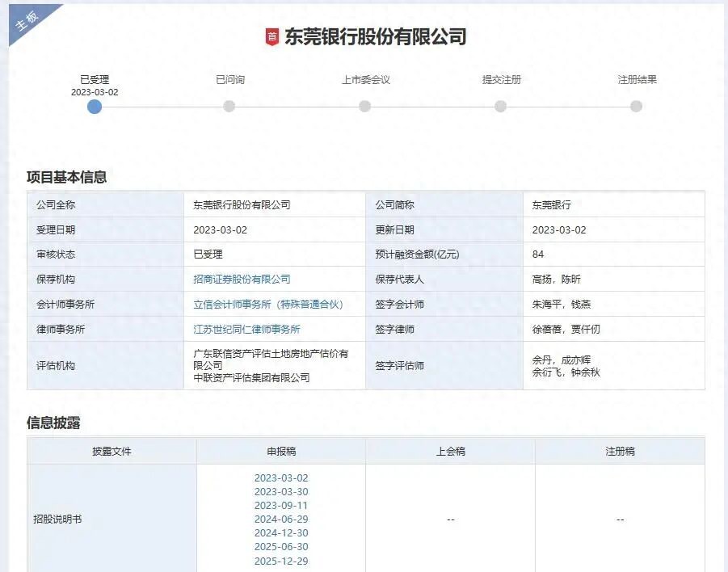Click the "已受理" stage label text
728x572 pixels.
tap(95, 80)
